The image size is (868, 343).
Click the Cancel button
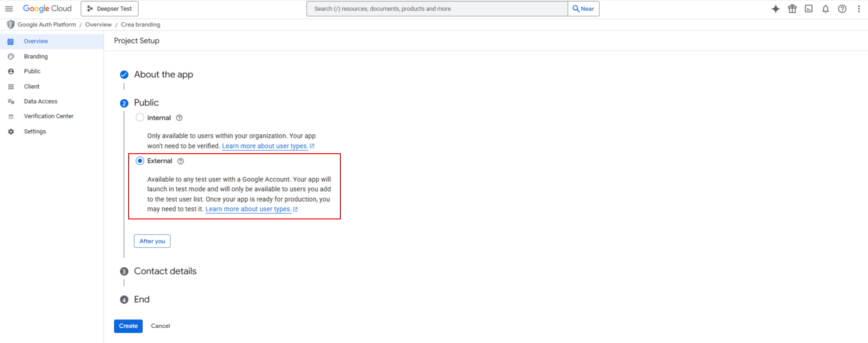click(160, 326)
